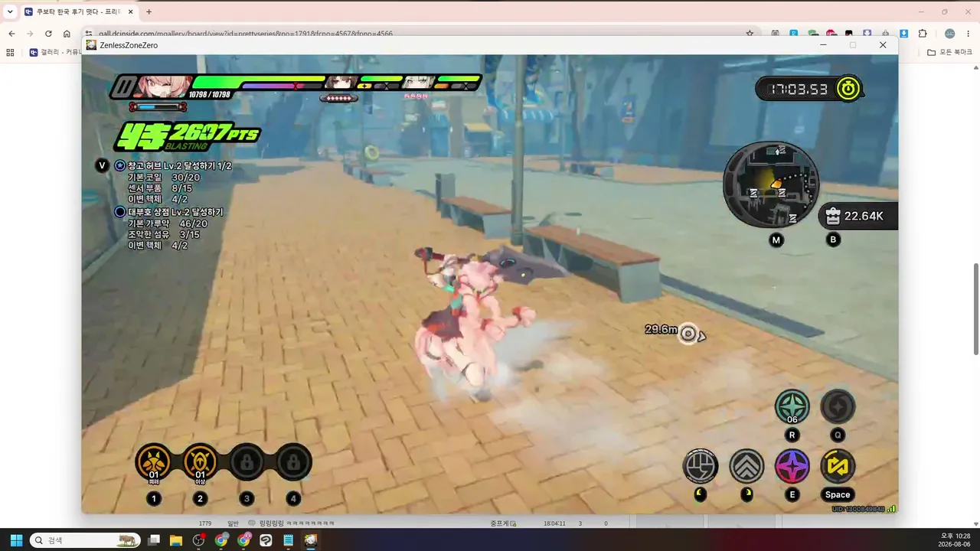Open the Chrome apps grid shortcut
This screenshot has height=551, width=980.
[x=10, y=52]
